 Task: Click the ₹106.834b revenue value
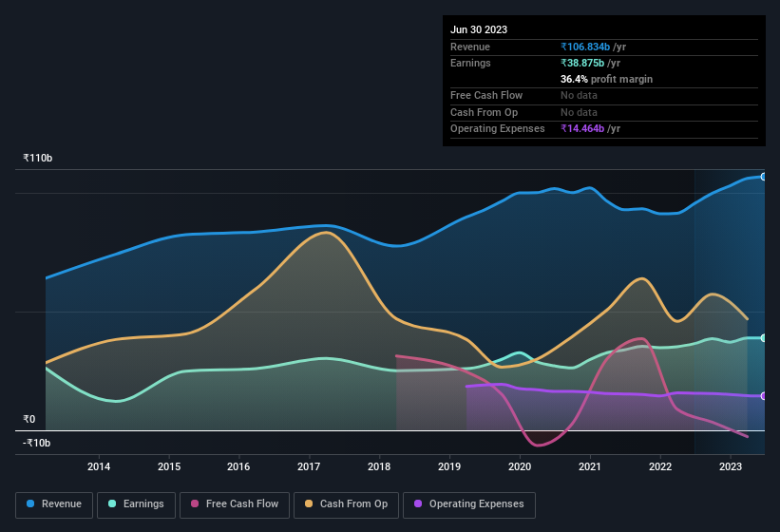point(585,47)
